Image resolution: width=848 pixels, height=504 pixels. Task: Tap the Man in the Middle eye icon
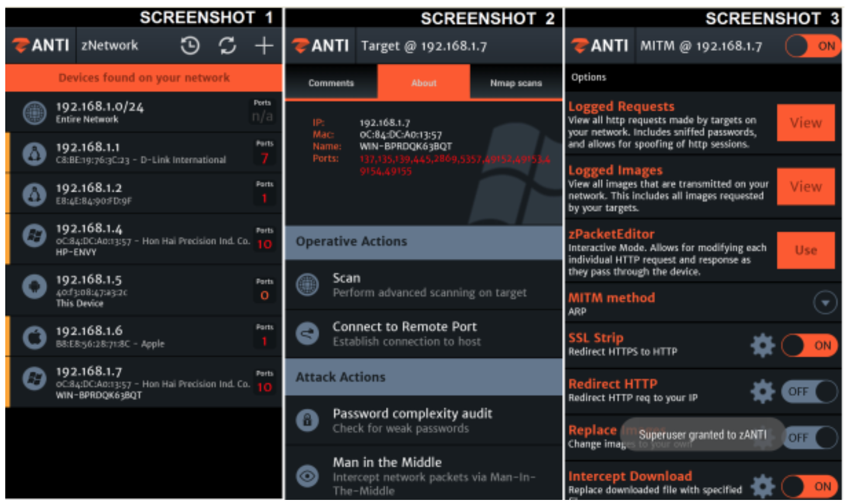(x=308, y=476)
